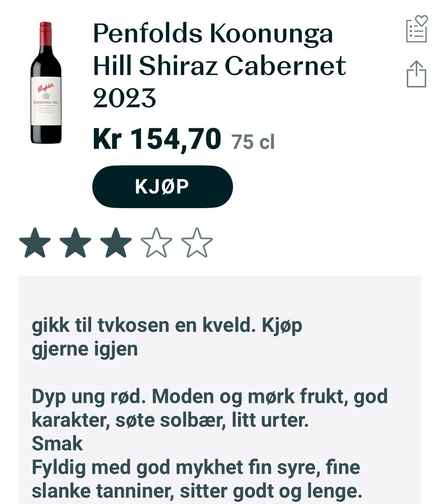Tap 'slanke tanniner, sitter godt og lenge' text

point(197,491)
